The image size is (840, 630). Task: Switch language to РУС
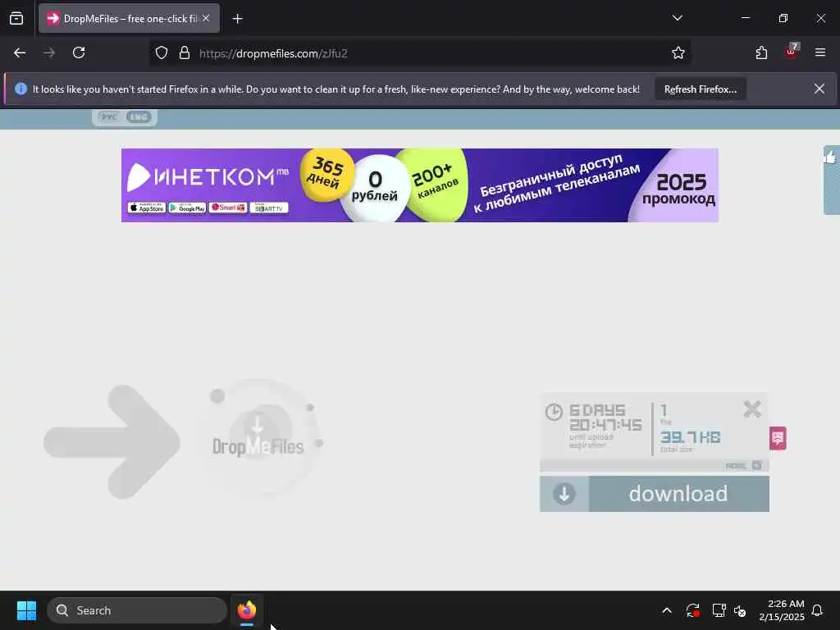point(109,116)
